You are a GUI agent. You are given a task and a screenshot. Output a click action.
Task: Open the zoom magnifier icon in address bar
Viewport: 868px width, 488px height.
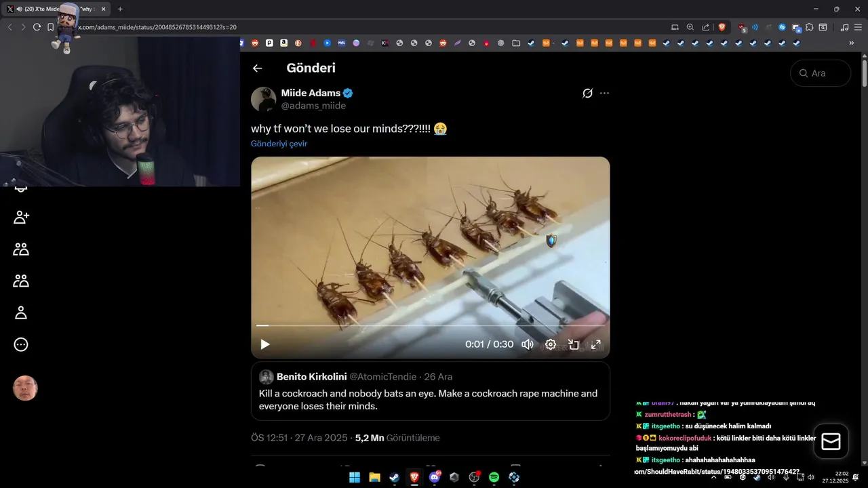click(690, 27)
